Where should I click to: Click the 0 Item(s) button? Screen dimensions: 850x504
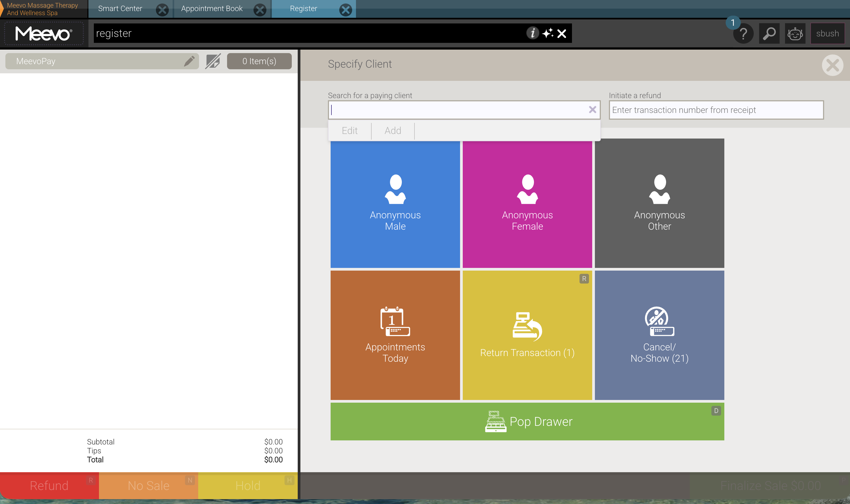[x=259, y=61]
